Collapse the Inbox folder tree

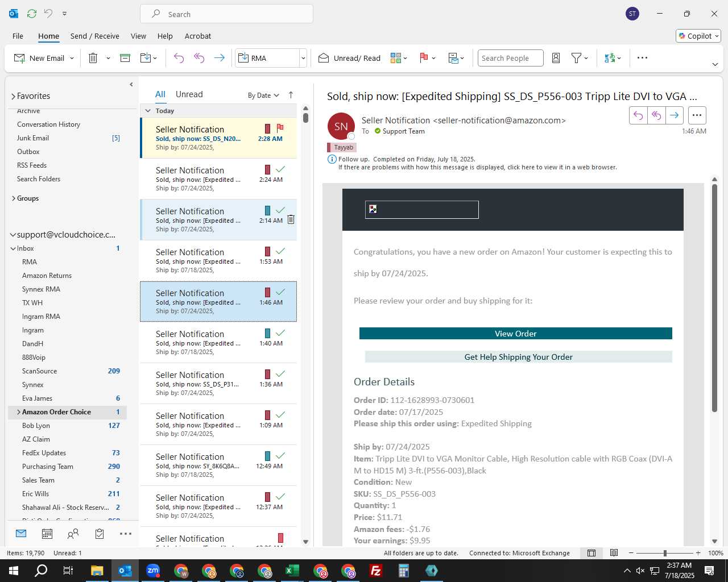[13, 248]
